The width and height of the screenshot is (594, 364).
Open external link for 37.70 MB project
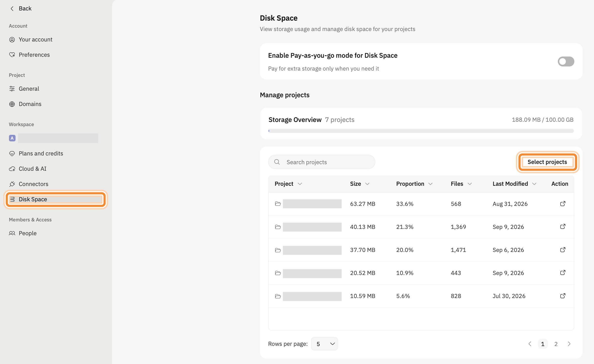(563, 250)
